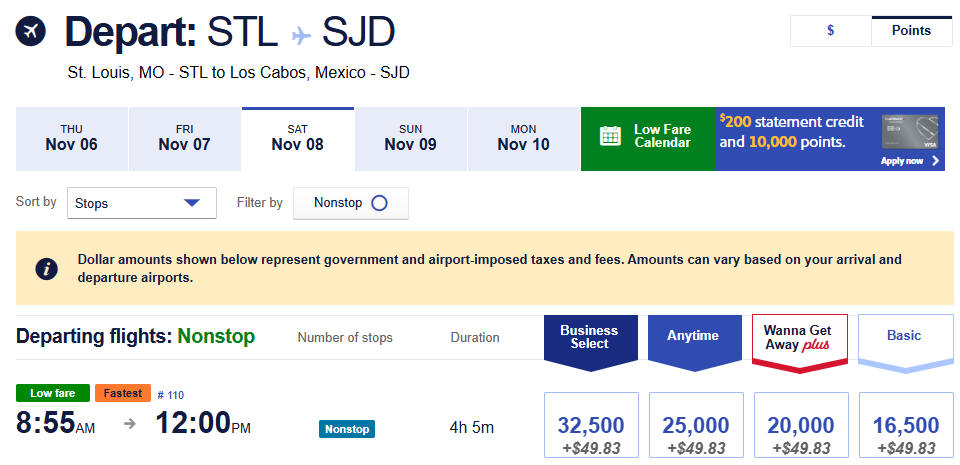Screen dimensions: 960x465
Task: Select the 32,500 points Business Select fare
Action: [590, 433]
